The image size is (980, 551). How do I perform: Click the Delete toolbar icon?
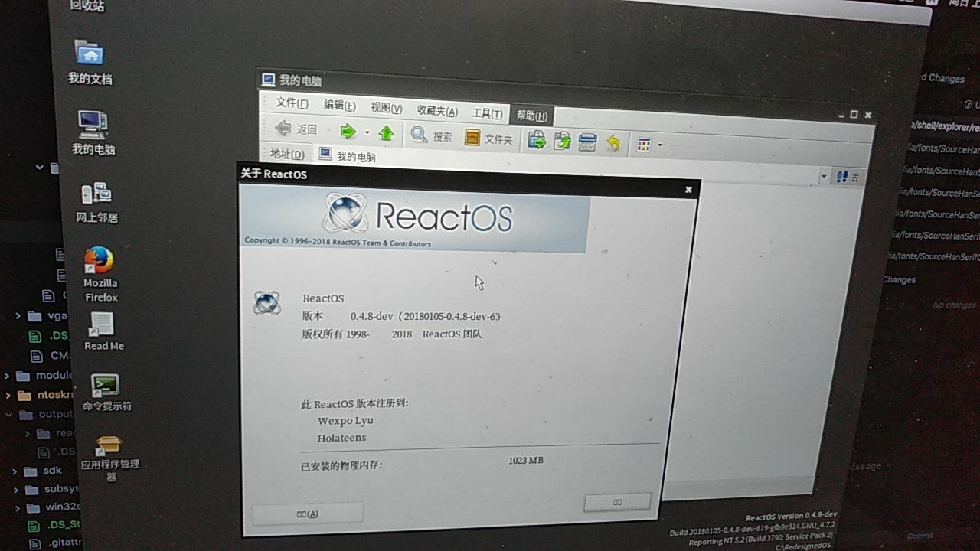pos(587,142)
